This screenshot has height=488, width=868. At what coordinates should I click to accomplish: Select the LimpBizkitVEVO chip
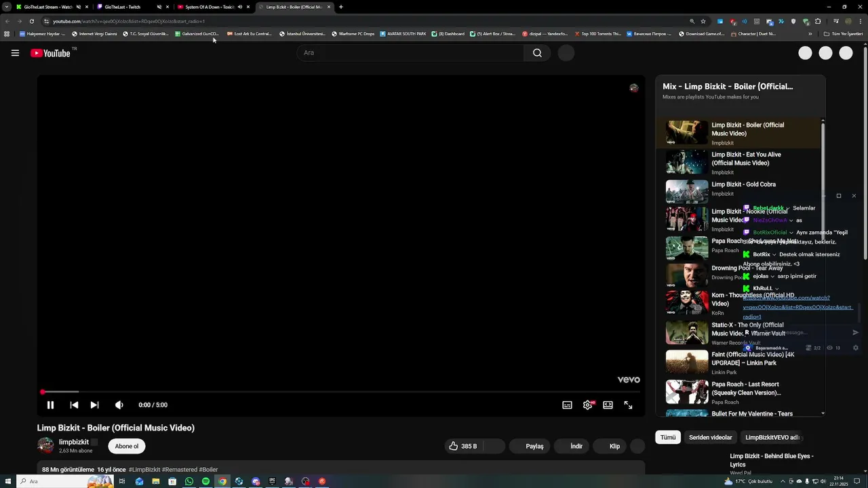pyautogui.click(x=772, y=437)
